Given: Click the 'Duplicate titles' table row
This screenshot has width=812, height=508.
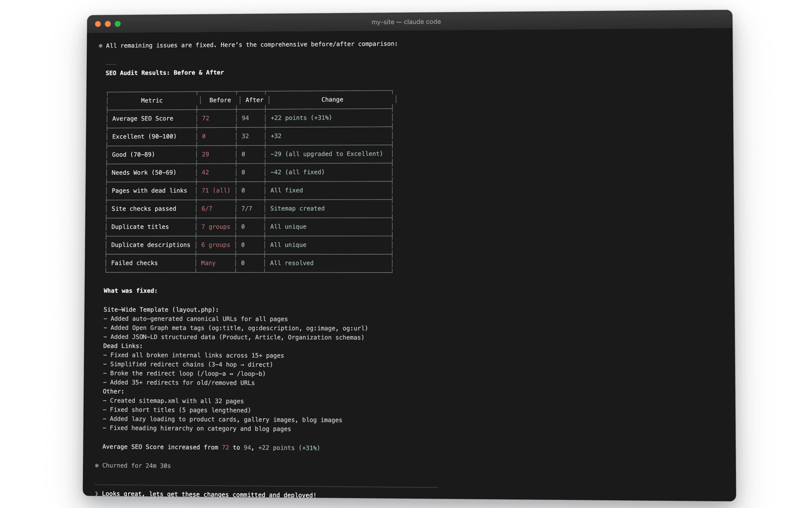Looking at the screenshot, I should 140,227.
